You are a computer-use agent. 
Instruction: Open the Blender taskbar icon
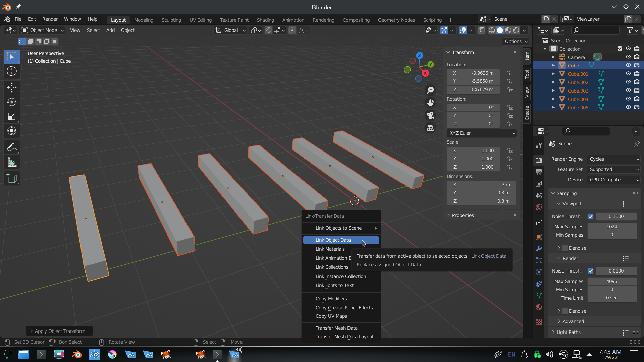coord(77,354)
